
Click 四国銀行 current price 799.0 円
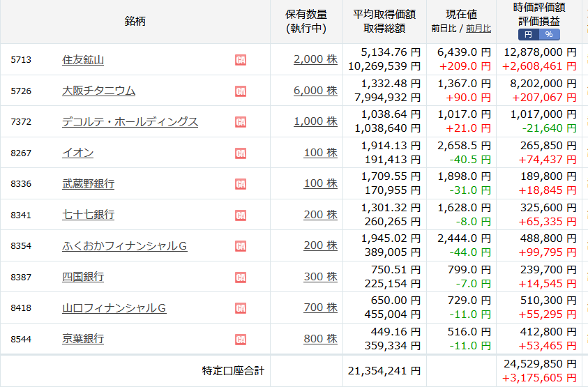point(469,270)
